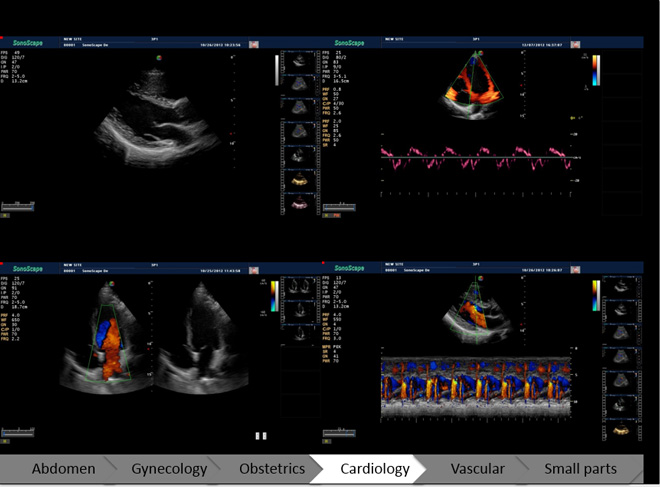Open the Gynecology tab
The width and height of the screenshot is (660, 487).
tap(169, 468)
